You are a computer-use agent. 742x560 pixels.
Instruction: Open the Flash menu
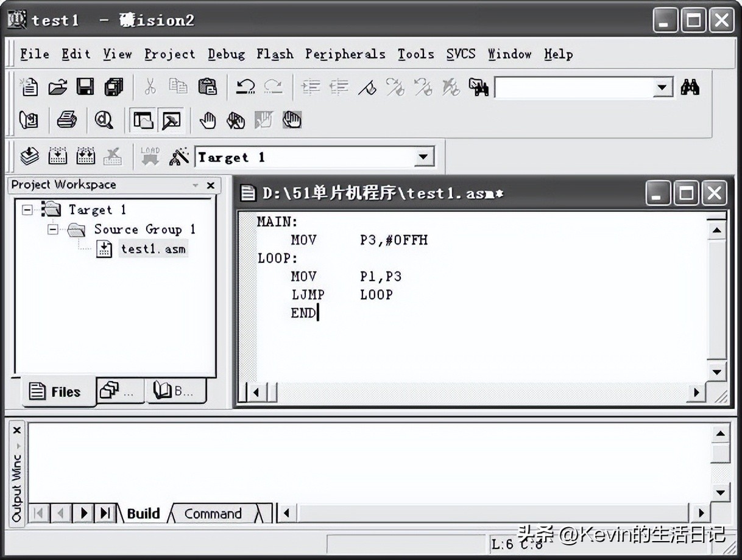click(275, 54)
